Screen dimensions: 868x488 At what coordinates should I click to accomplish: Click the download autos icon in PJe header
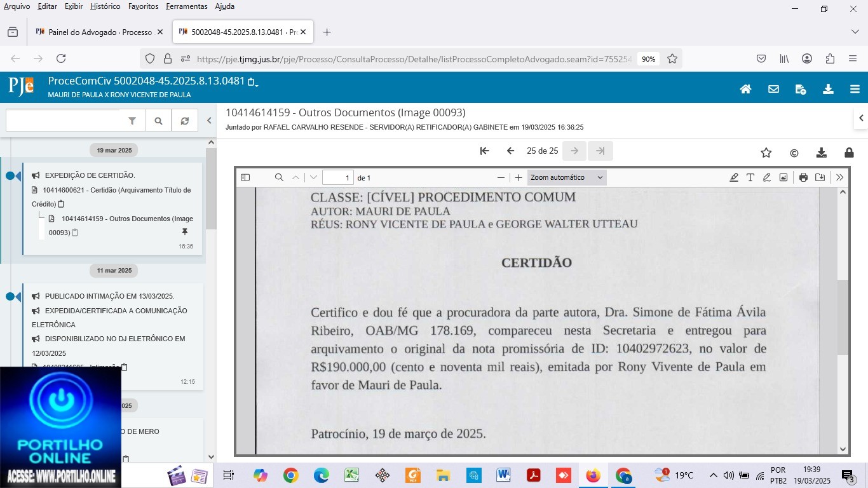(x=828, y=90)
